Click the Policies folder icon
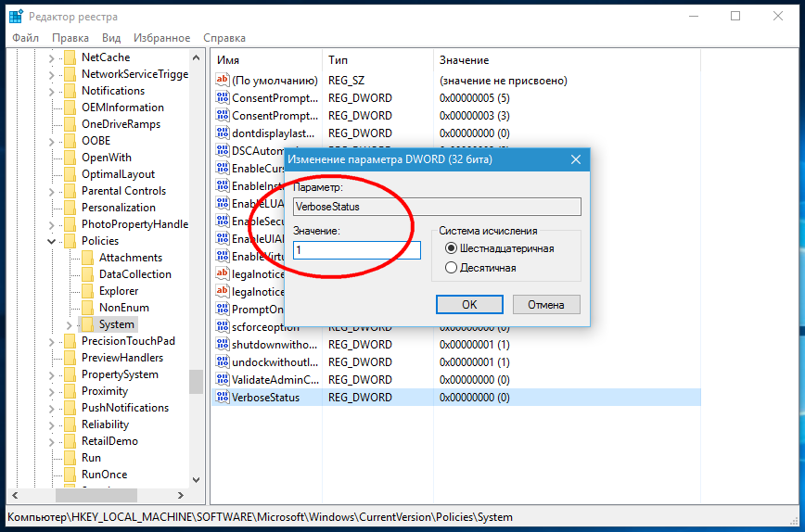Image resolution: width=805 pixels, height=532 pixels. click(70, 241)
